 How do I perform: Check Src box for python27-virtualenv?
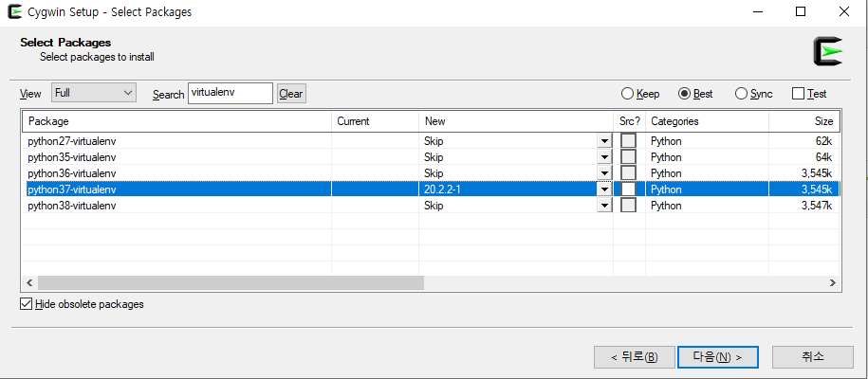pos(628,140)
